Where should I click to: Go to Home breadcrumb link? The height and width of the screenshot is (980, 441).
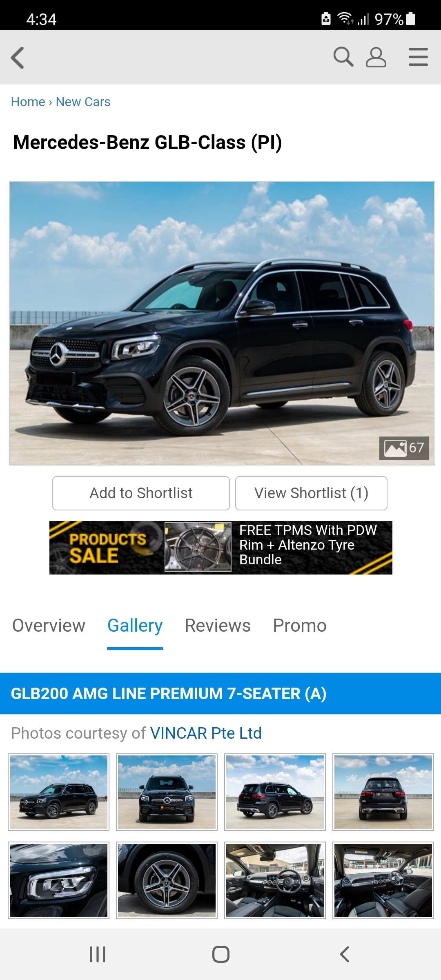pyautogui.click(x=28, y=102)
